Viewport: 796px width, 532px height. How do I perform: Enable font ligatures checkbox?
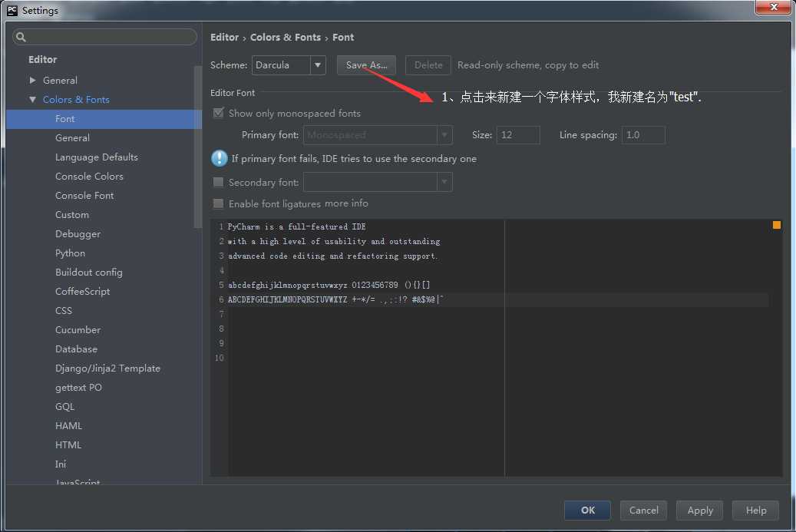pos(218,203)
